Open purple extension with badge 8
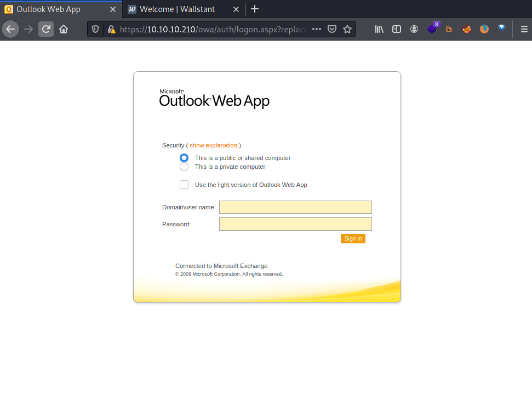 (433, 28)
